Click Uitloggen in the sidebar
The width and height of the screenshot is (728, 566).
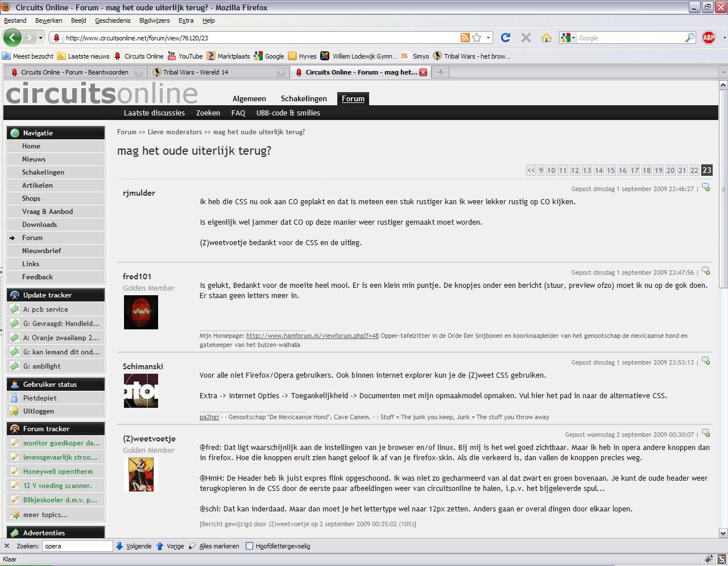[38, 411]
